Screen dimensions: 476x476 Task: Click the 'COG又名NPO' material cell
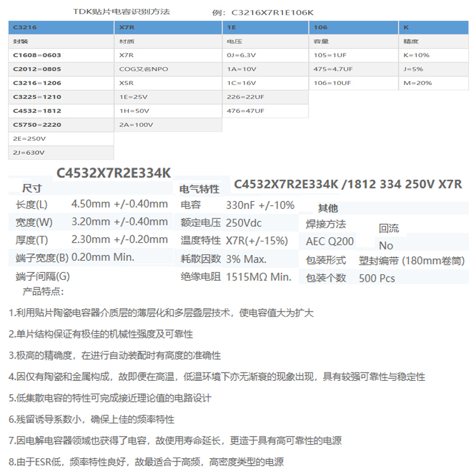point(168,69)
